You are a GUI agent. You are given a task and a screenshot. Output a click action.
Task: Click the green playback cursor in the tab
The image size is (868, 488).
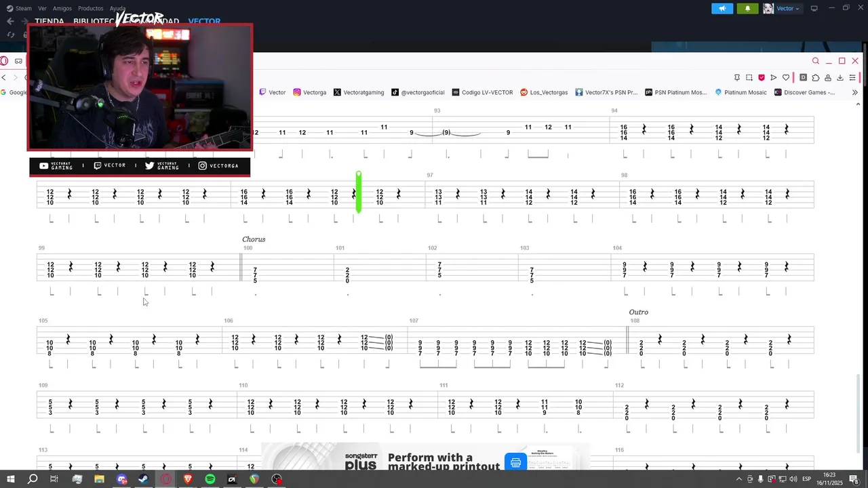tap(359, 192)
